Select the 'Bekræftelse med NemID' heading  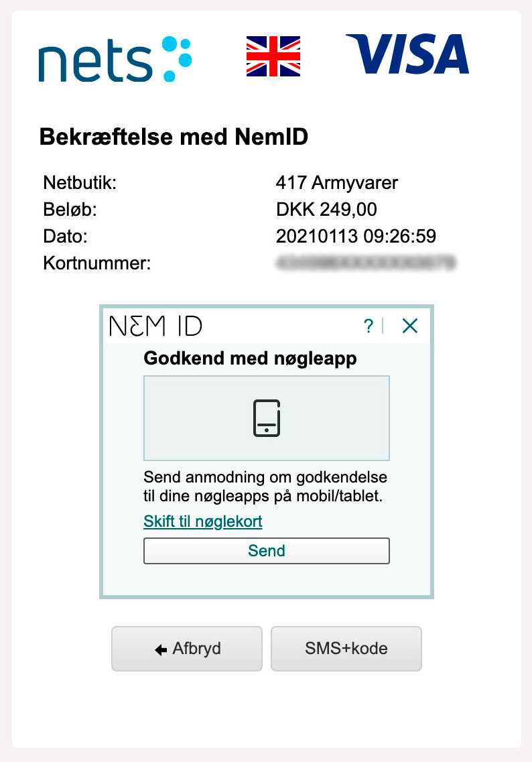[x=174, y=137]
